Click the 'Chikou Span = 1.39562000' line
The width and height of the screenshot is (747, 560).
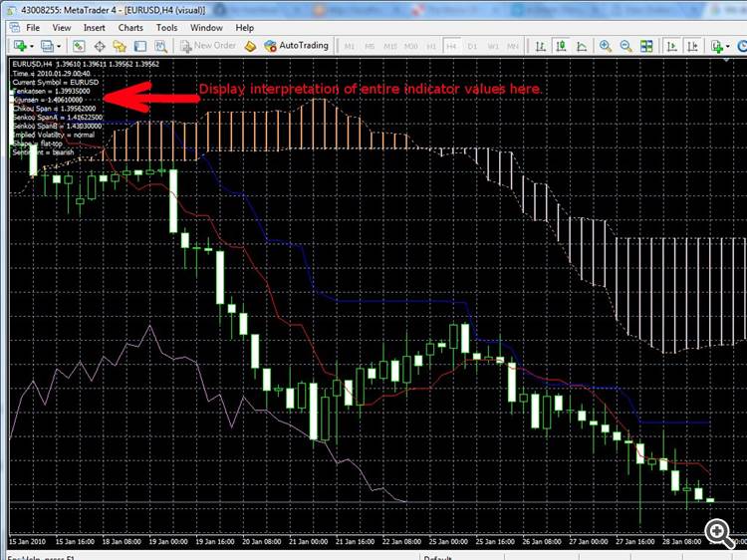[x=54, y=109]
